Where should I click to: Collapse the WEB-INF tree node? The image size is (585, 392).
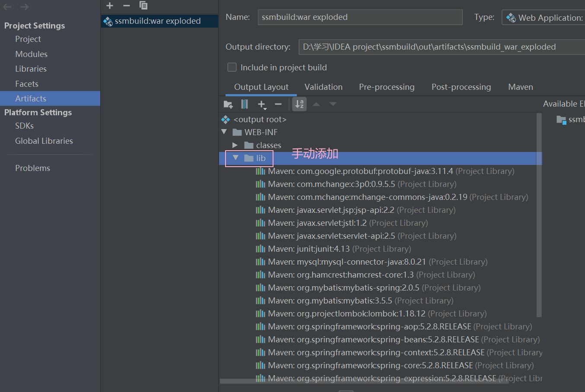pyautogui.click(x=224, y=132)
